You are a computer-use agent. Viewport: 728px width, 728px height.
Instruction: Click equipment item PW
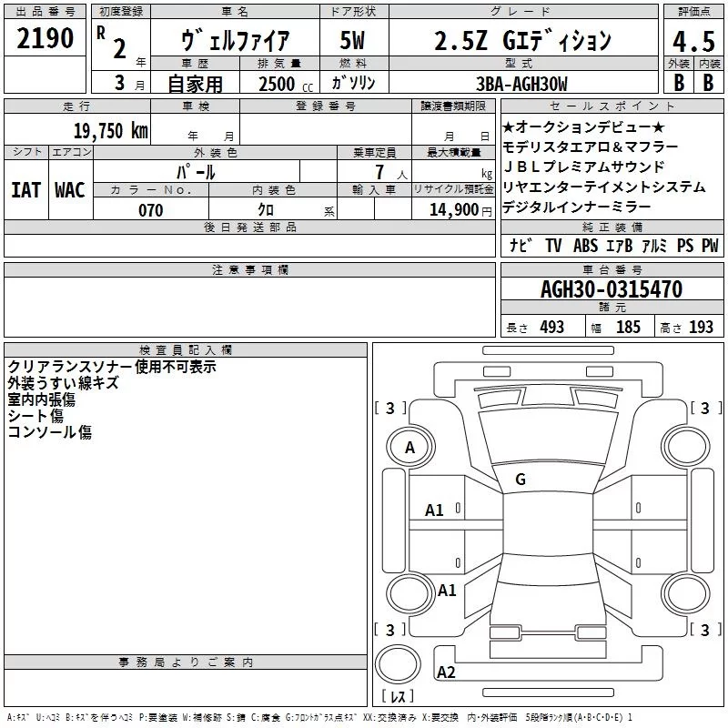click(x=710, y=245)
